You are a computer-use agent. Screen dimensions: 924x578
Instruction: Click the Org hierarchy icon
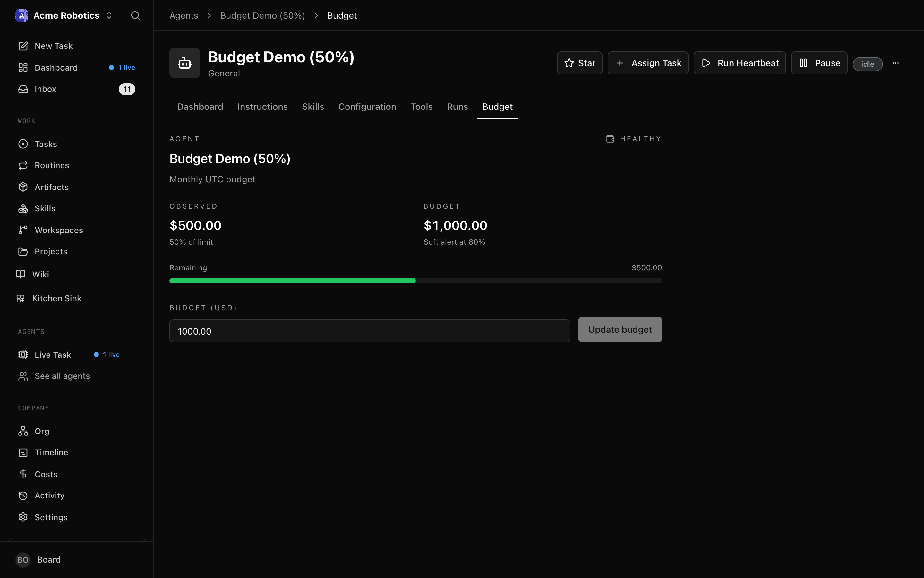(x=23, y=431)
